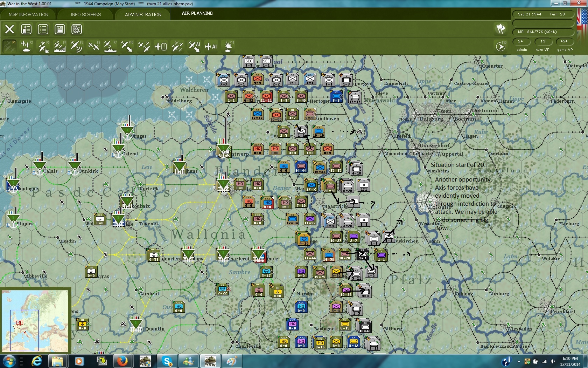This screenshot has width=588, height=368.
Task: Click the flags icon near the date panel
Action: tap(501, 28)
